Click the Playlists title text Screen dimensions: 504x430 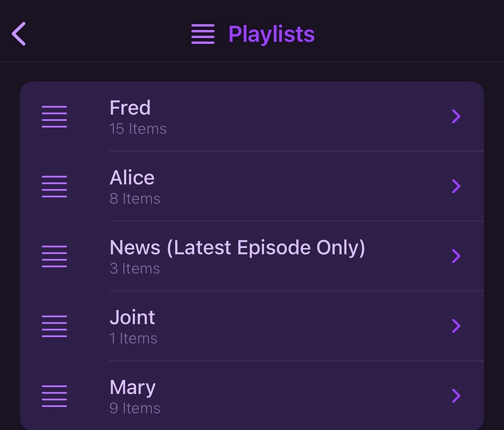[x=271, y=33]
